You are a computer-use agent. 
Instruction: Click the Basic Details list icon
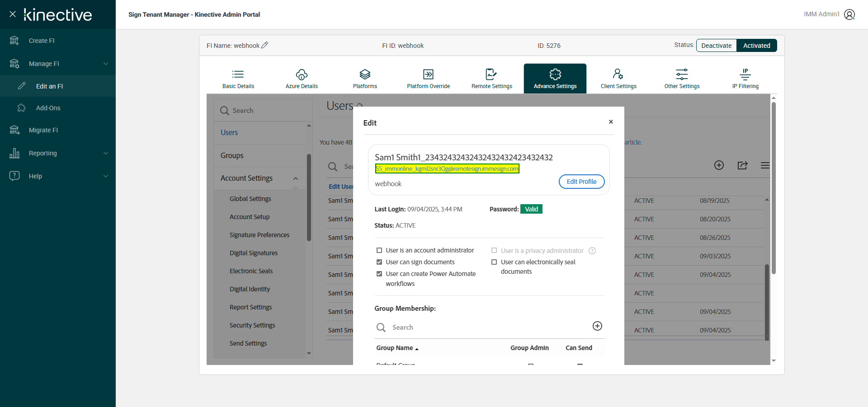pos(238,74)
